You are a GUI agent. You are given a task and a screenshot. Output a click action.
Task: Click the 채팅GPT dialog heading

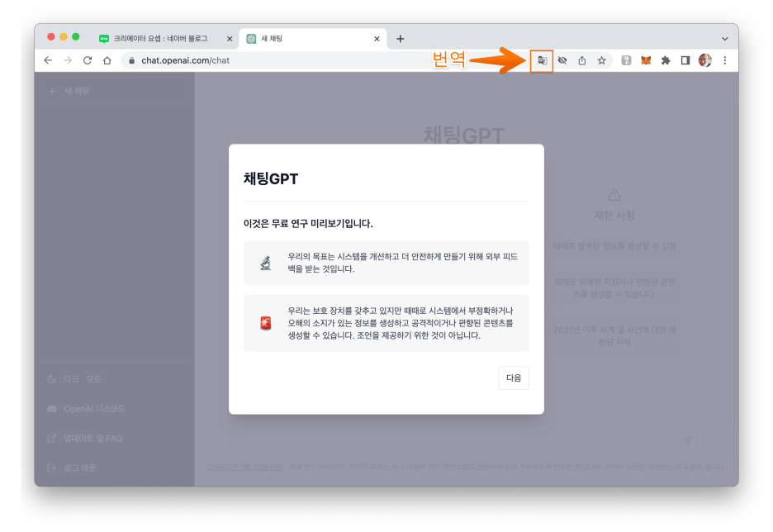point(271,178)
